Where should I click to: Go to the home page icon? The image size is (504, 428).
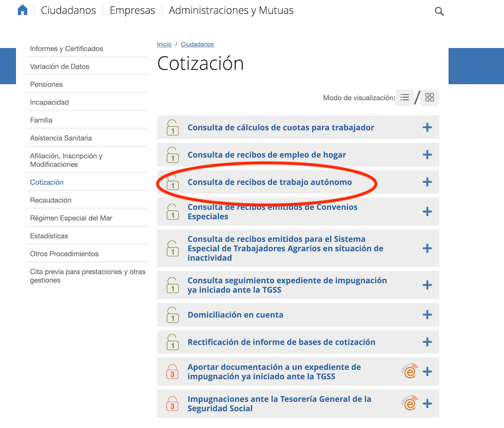23,10
